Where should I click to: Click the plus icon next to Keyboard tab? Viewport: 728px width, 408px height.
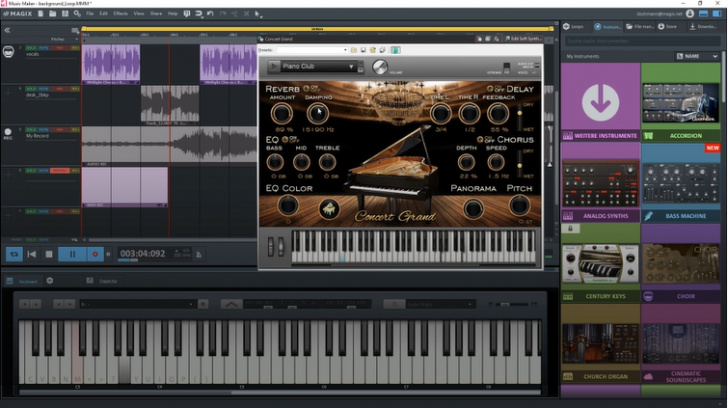coord(50,281)
